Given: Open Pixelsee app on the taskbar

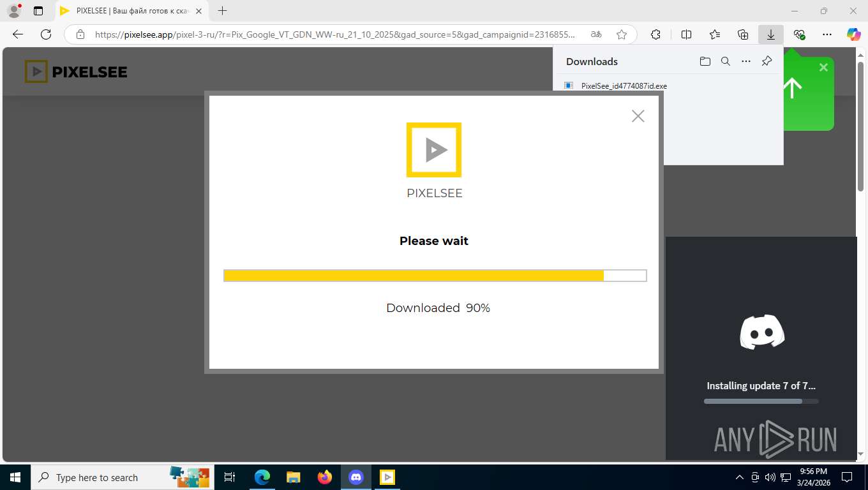Looking at the screenshot, I should pyautogui.click(x=387, y=477).
